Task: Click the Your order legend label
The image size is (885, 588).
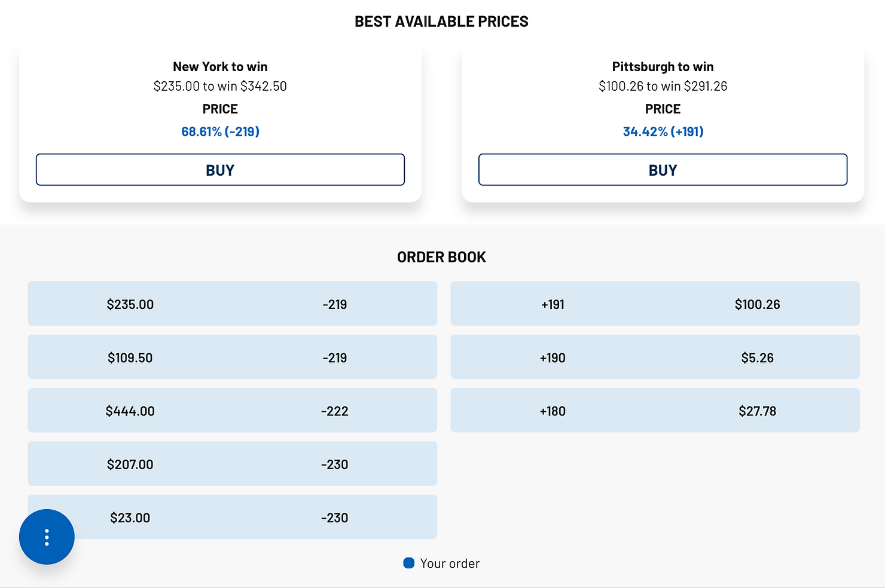Action: tap(450, 563)
